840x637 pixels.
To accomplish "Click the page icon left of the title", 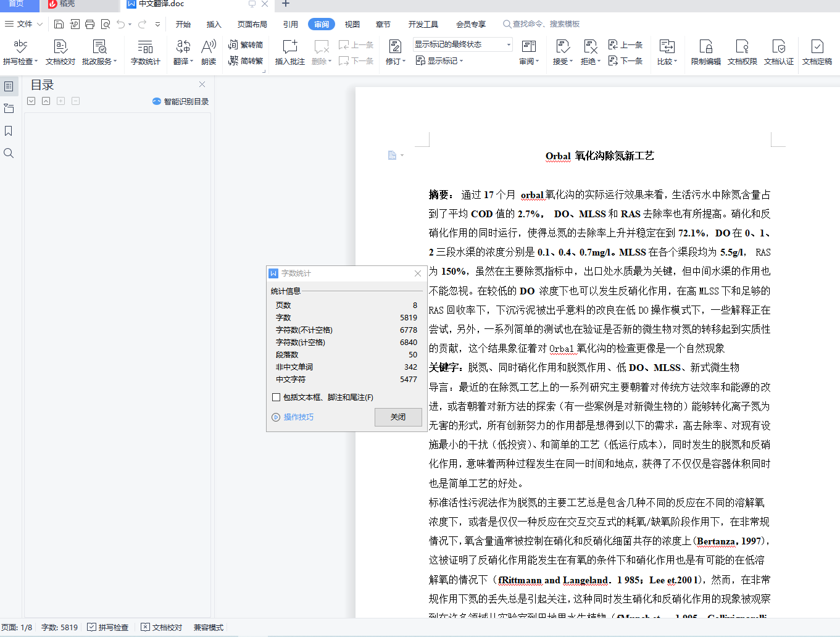I will pos(392,155).
